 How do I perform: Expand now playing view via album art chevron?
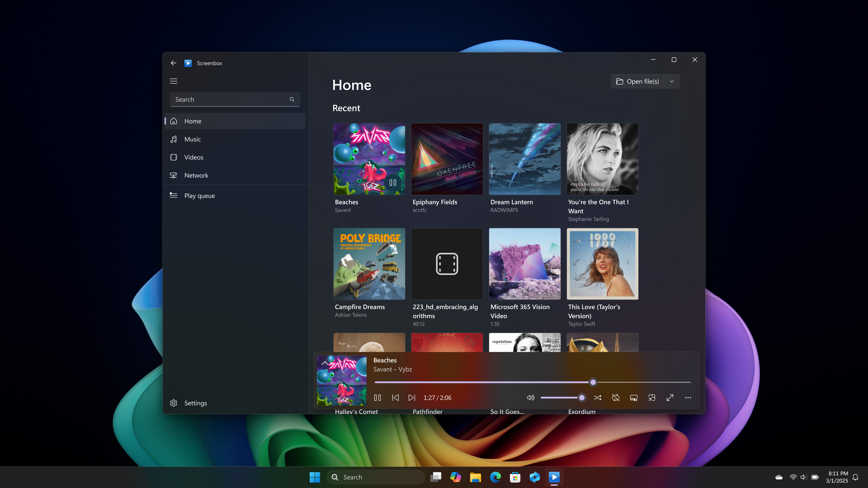point(325,363)
